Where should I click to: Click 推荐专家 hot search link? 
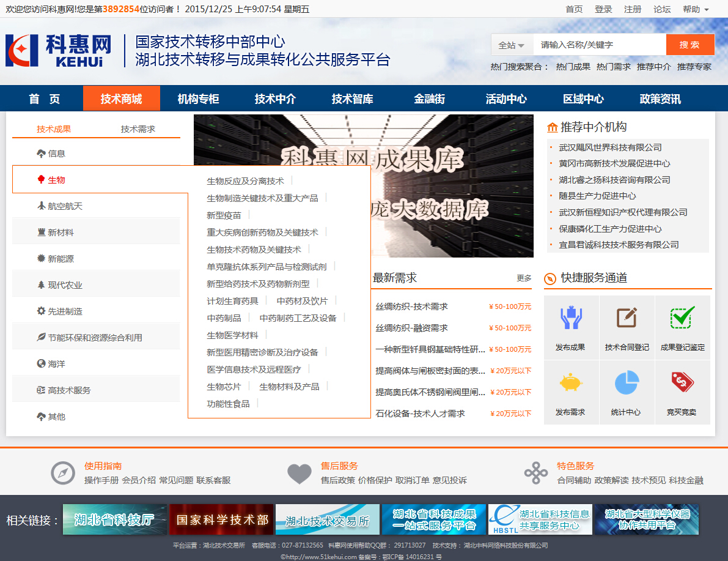tap(694, 67)
